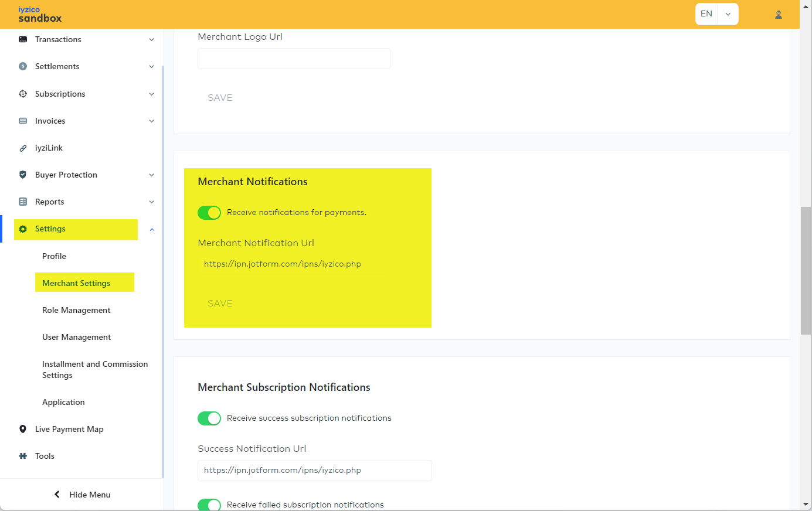The width and height of the screenshot is (812, 511).
Task: Expand the Invoices menu chevron
Action: 152,121
